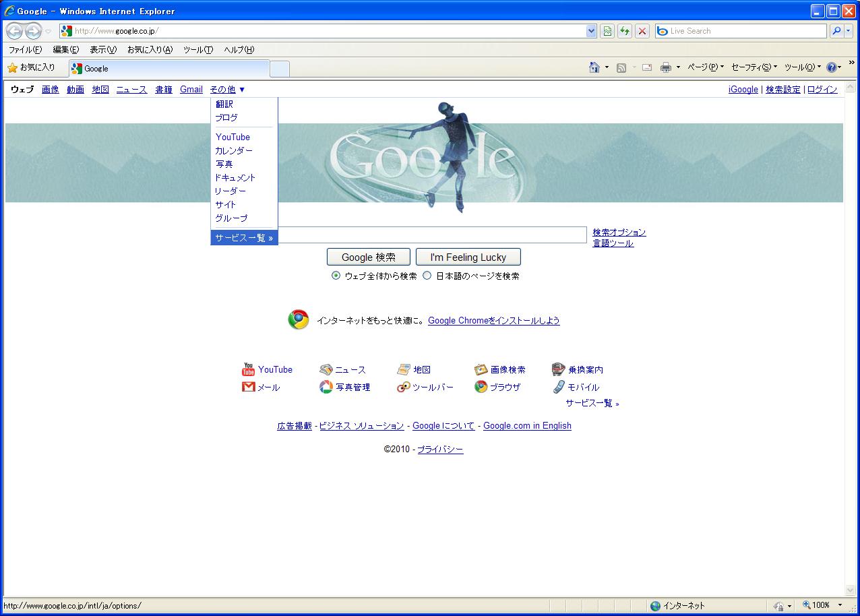Select the Google browser tab
This screenshot has width=860, height=616.
tap(168, 69)
